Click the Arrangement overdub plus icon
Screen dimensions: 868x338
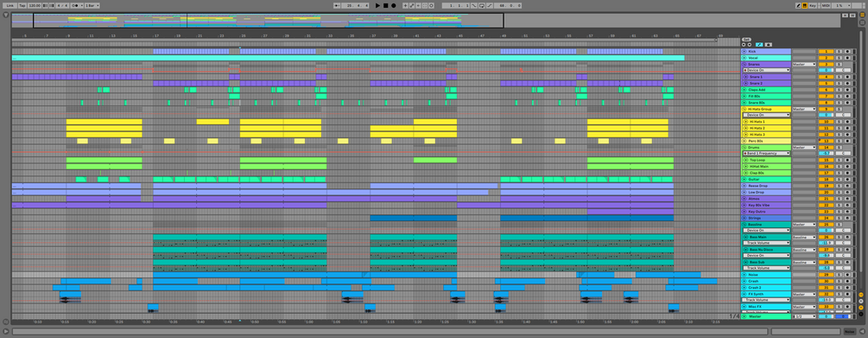pos(405,5)
